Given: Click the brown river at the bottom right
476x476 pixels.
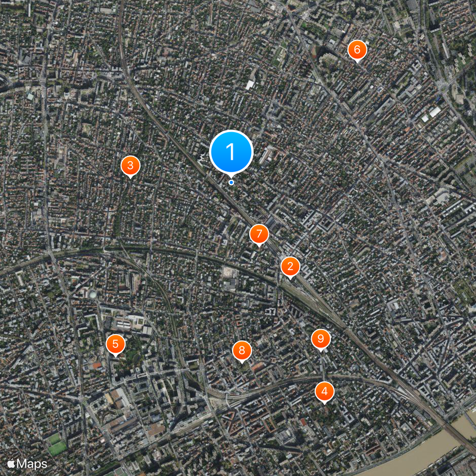Looking at the screenshot, I should pos(431,452).
